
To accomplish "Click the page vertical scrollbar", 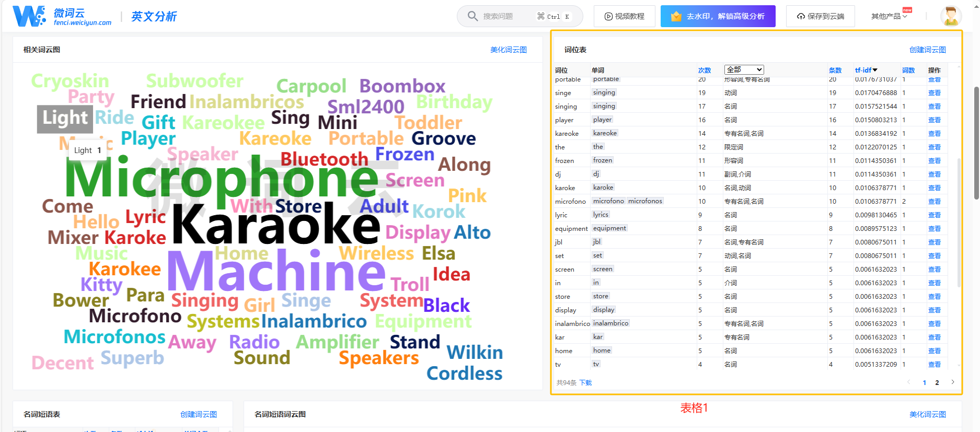I will 976,143.
